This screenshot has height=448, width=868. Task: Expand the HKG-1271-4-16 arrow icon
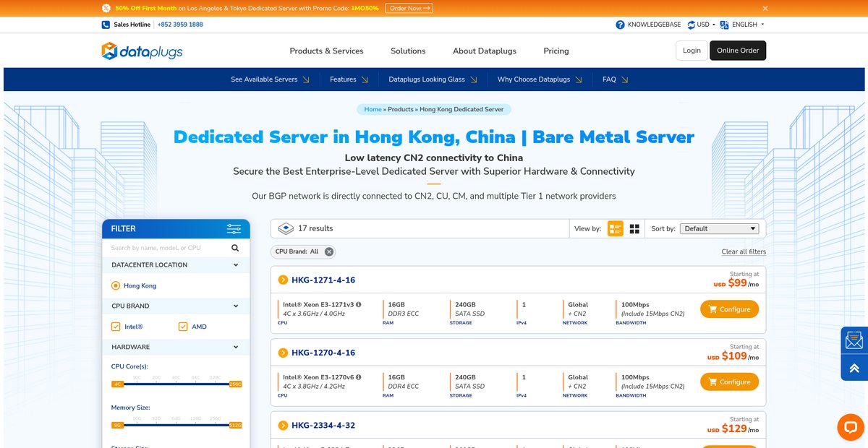(283, 280)
